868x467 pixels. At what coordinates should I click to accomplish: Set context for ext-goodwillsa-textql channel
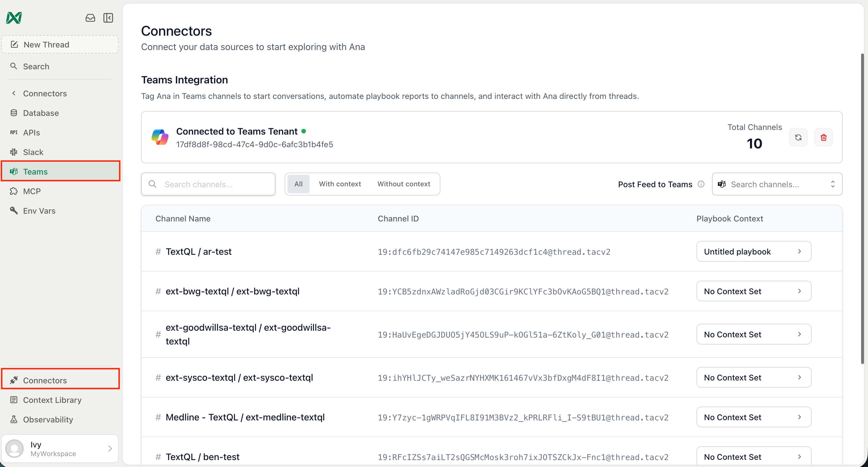pyautogui.click(x=753, y=334)
